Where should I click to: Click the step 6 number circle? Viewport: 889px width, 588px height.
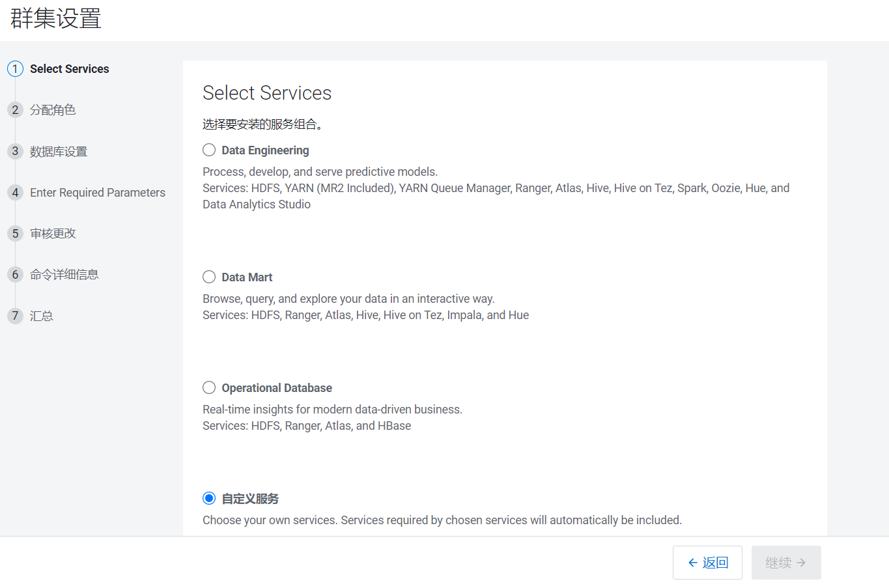15,275
